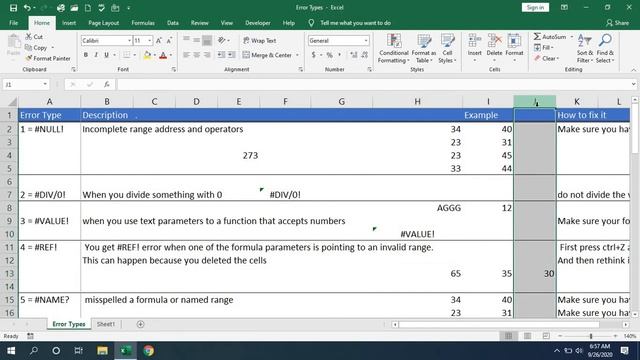
Task: Expand the Merge & Center dropdown arrow
Action: pyautogui.click(x=297, y=55)
